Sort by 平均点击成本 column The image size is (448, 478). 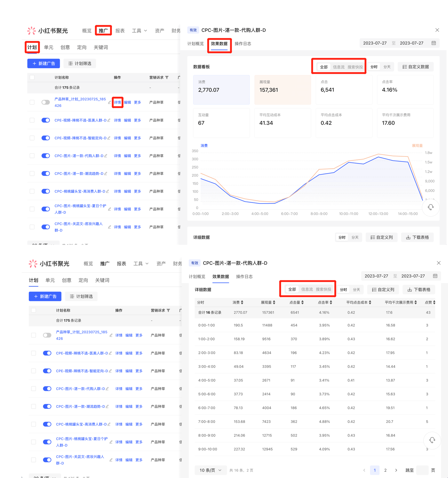370,302
